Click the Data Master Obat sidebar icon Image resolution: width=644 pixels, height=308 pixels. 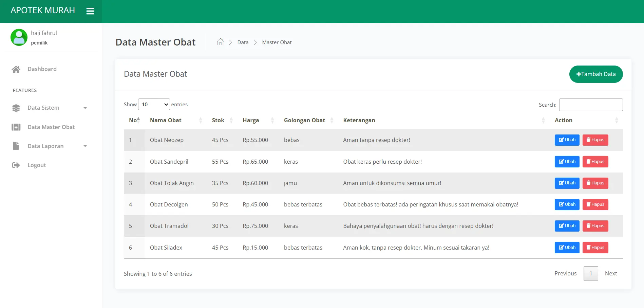[x=16, y=127]
